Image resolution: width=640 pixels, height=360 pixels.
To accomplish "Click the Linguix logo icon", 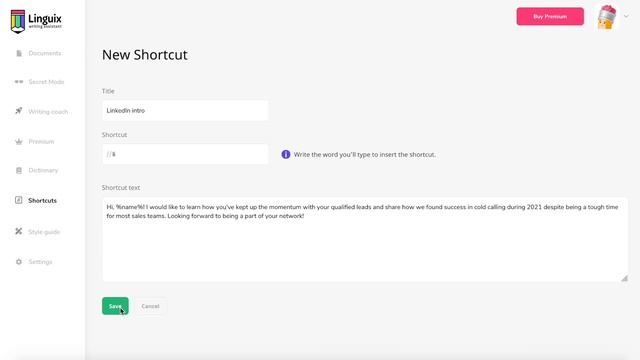I will [18, 21].
